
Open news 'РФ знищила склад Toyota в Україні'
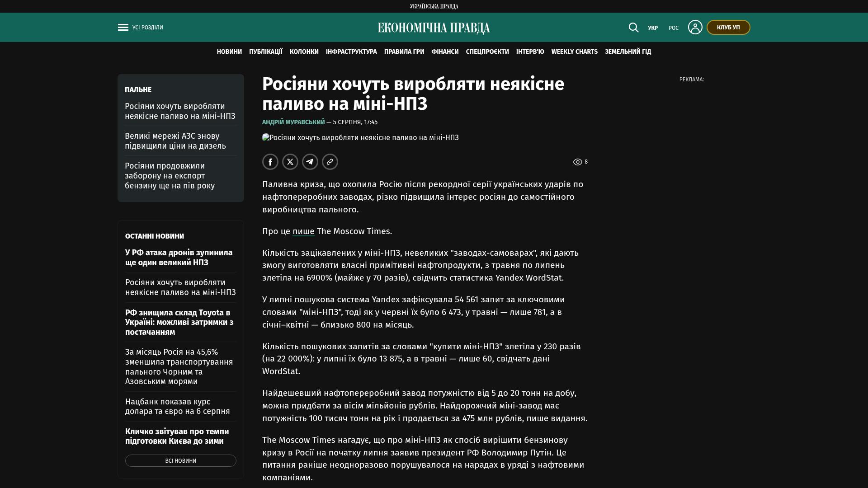click(x=179, y=322)
